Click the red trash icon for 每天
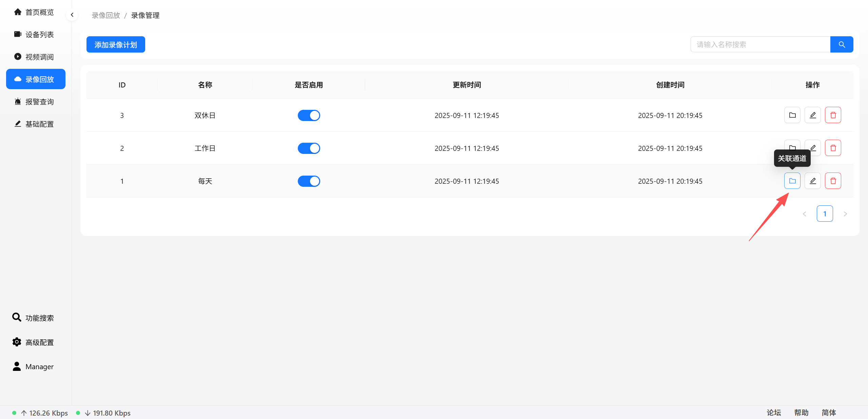 pyautogui.click(x=833, y=181)
